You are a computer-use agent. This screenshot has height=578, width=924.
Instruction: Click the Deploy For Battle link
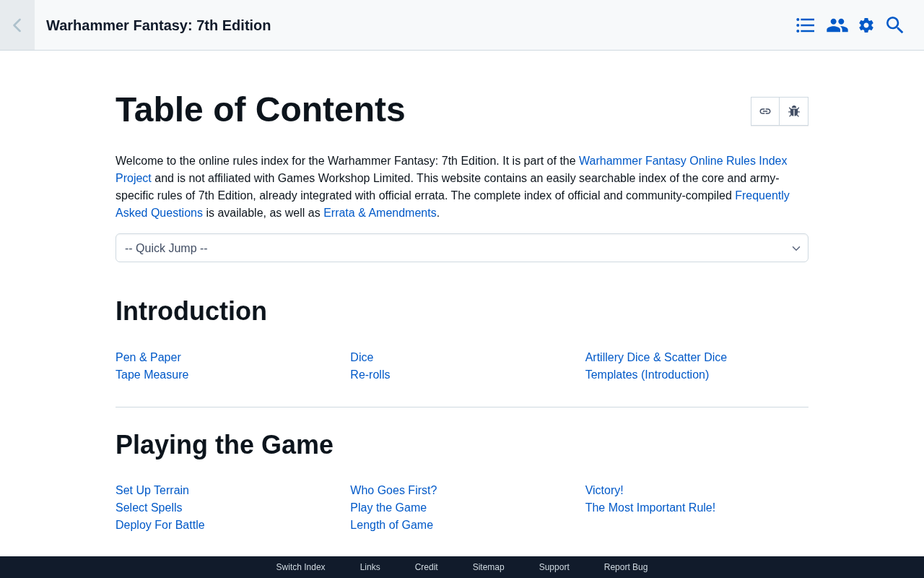[x=160, y=525]
